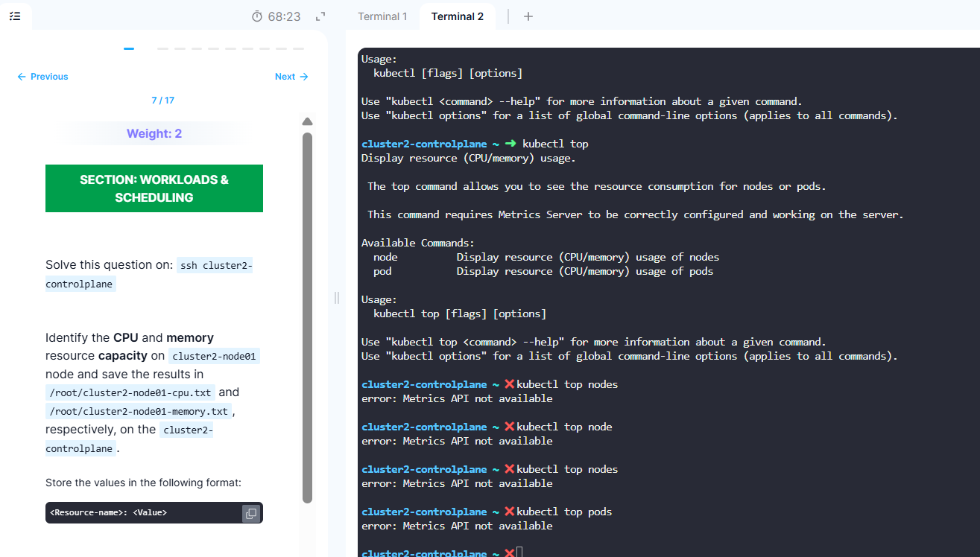Click the pane splitter handle
980x557 pixels.
[x=337, y=298]
